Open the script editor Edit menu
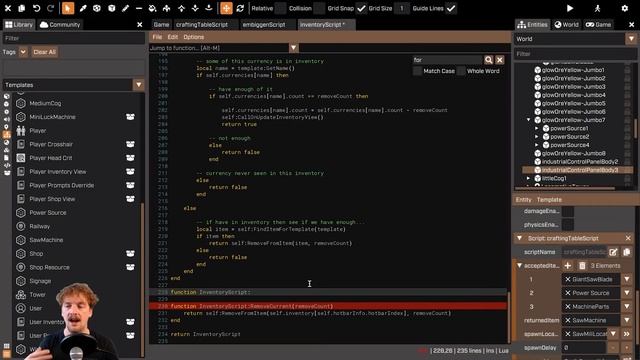640x360 pixels. 173,37
